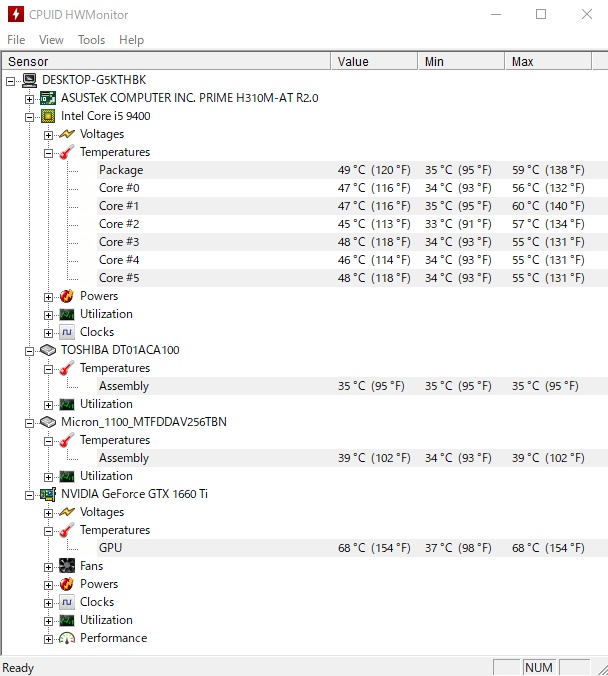Select the Package temperature row
Viewport: 608px width, 676px height.
pos(352,170)
